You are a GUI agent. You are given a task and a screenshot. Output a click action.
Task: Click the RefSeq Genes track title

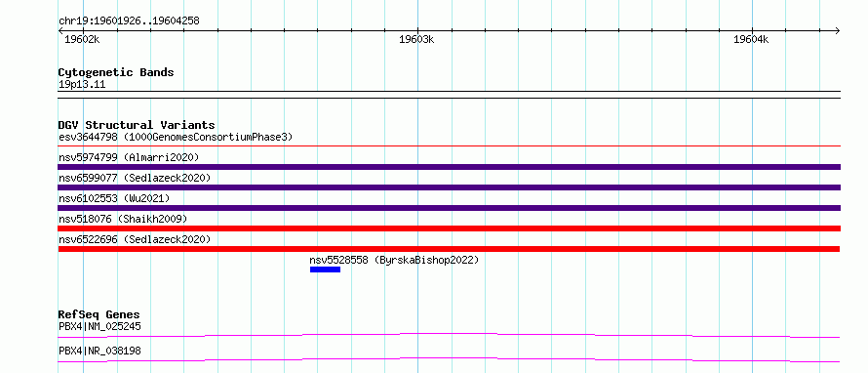coord(99,314)
